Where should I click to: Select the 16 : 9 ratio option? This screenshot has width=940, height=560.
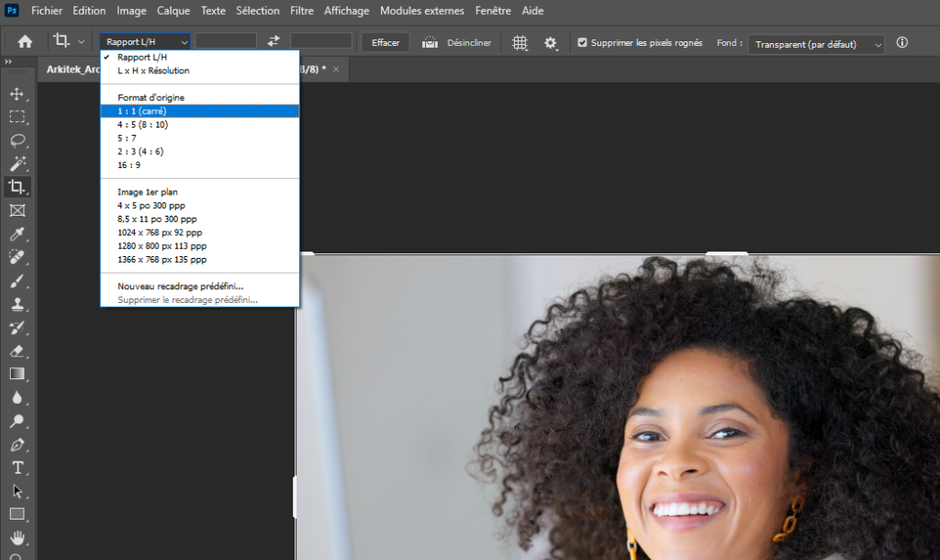[129, 165]
